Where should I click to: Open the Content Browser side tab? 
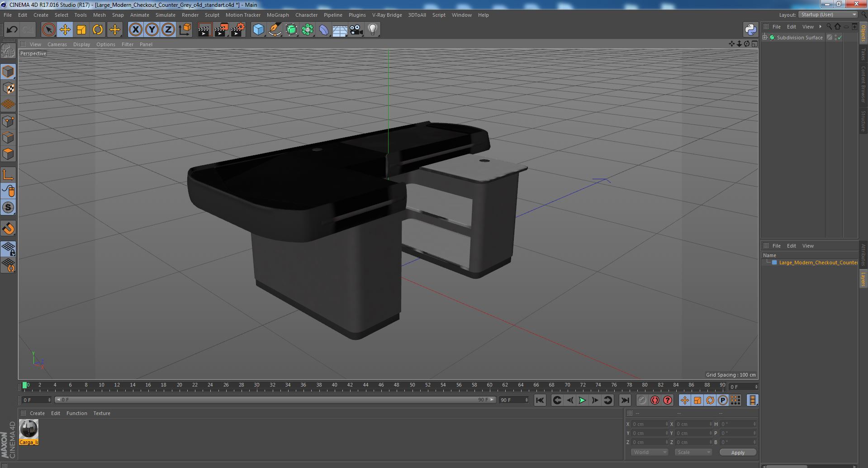863,84
